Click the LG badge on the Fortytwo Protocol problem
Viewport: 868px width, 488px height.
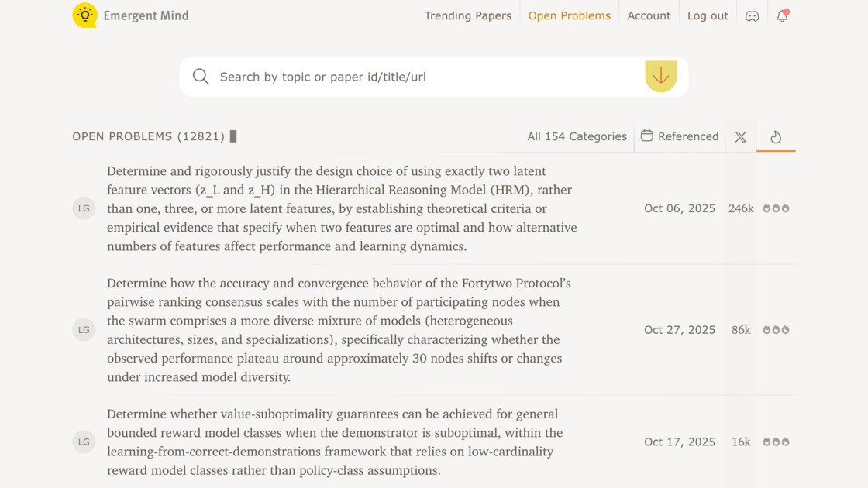click(84, 329)
